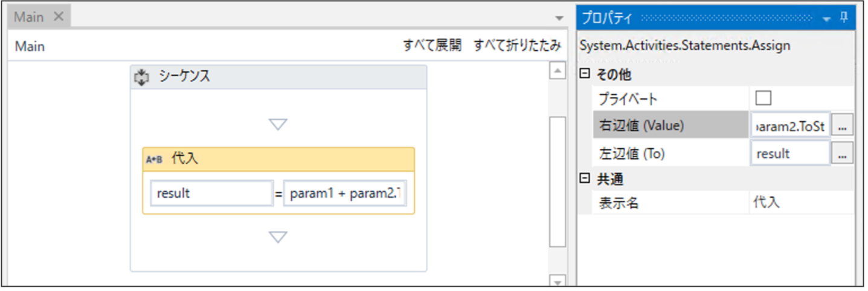Click the Sequence activity icon
The width and height of the screenshot is (868, 291).
[x=141, y=77]
